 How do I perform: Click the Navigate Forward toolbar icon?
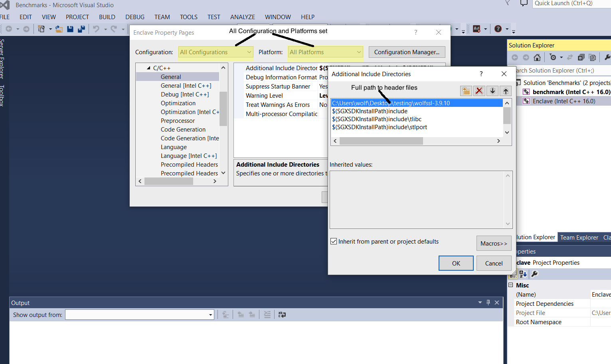tap(26, 29)
